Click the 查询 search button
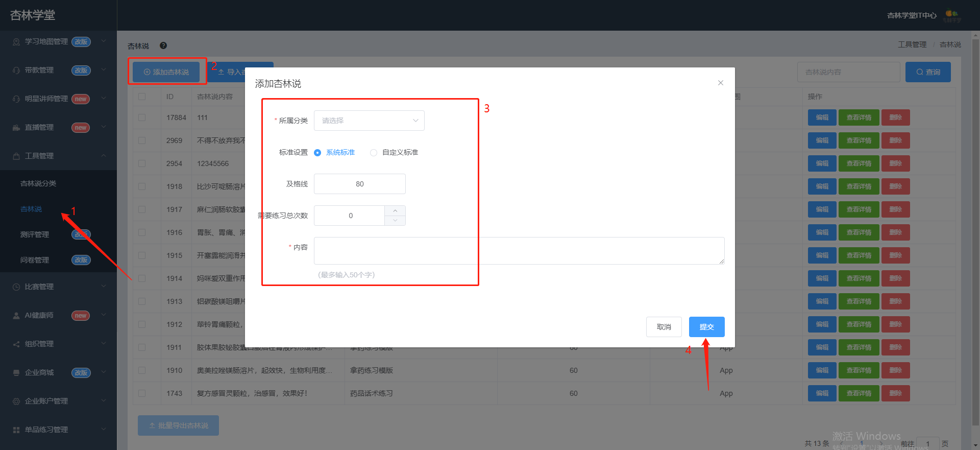This screenshot has height=450, width=980. [x=928, y=72]
